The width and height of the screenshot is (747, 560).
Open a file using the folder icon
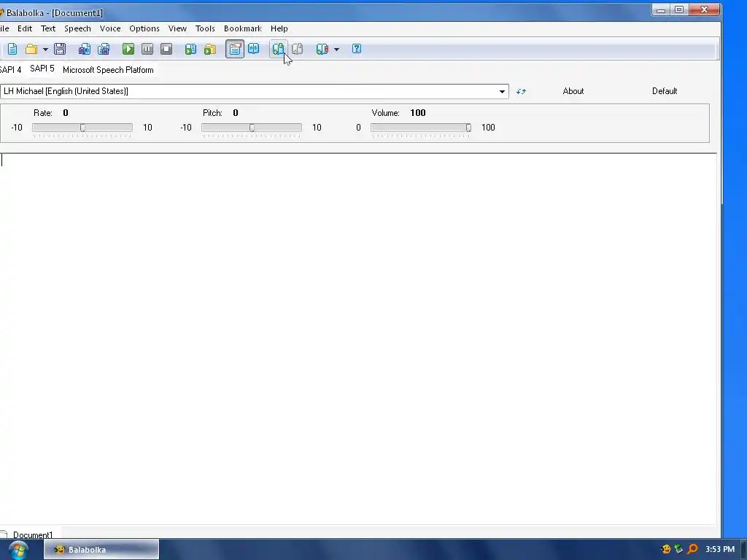click(31, 49)
